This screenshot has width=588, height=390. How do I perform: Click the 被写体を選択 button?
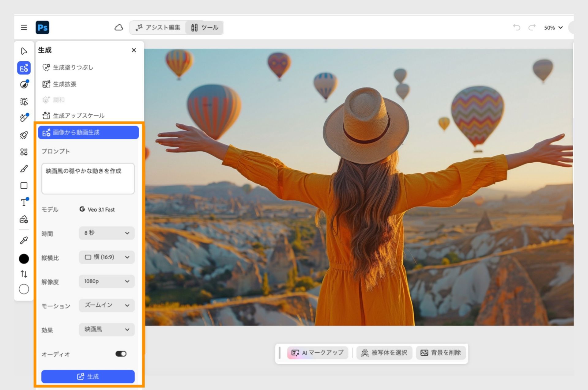[x=384, y=353]
